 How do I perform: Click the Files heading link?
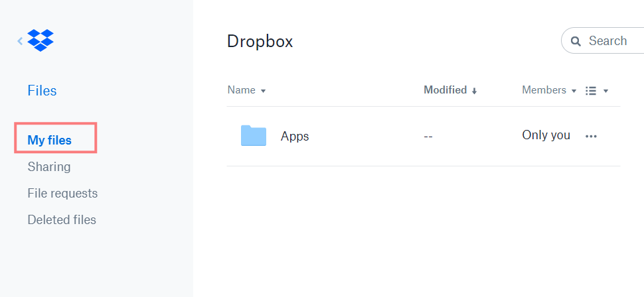[42, 91]
